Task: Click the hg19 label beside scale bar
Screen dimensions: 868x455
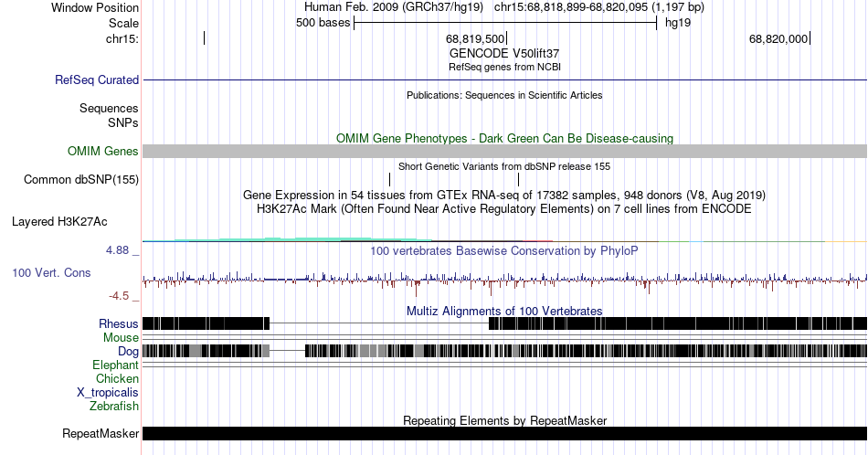Action: 678,23
